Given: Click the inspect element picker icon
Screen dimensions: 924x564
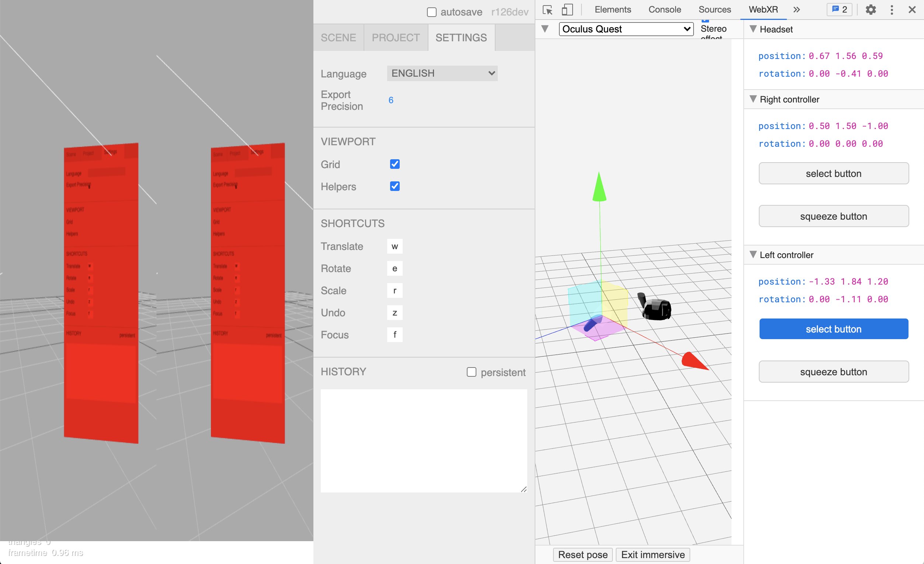Looking at the screenshot, I should click(x=547, y=10).
